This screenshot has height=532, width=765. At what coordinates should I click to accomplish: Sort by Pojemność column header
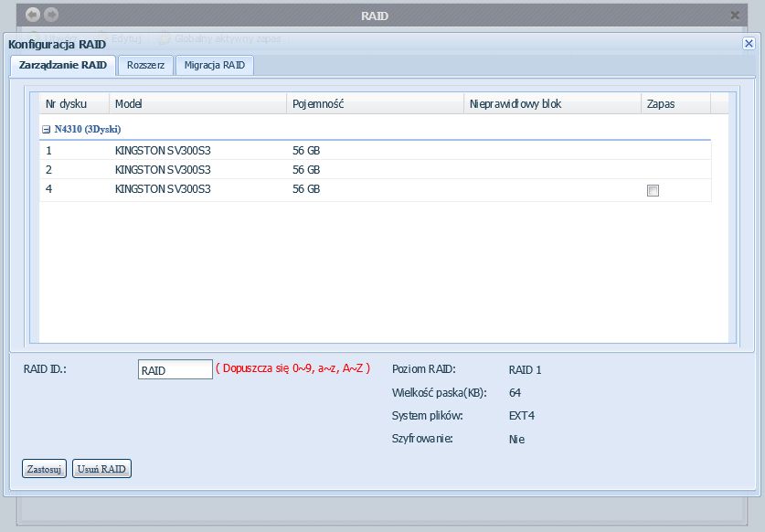click(375, 103)
